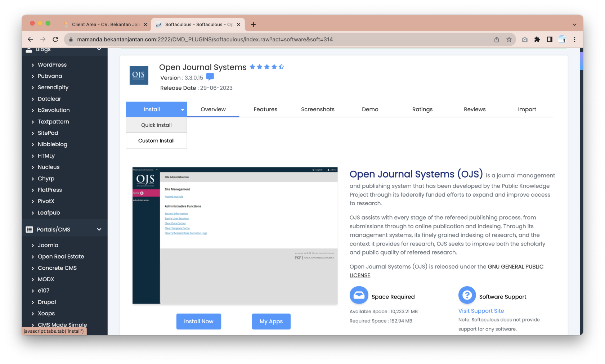Open the Install button dropdown arrow
The image size is (605, 364).
(183, 109)
